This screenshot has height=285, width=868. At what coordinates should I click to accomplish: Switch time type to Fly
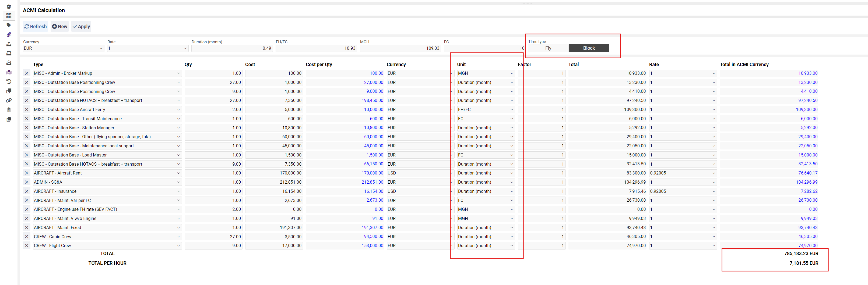[x=548, y=48]
